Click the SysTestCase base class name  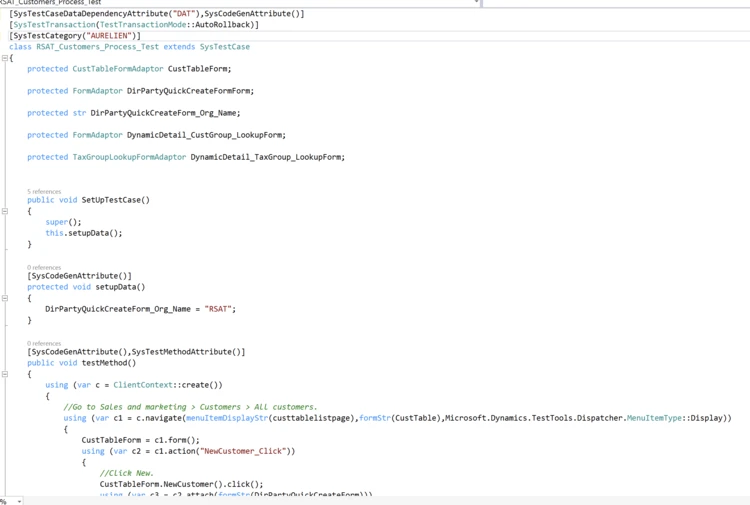(x=225, y=47)
